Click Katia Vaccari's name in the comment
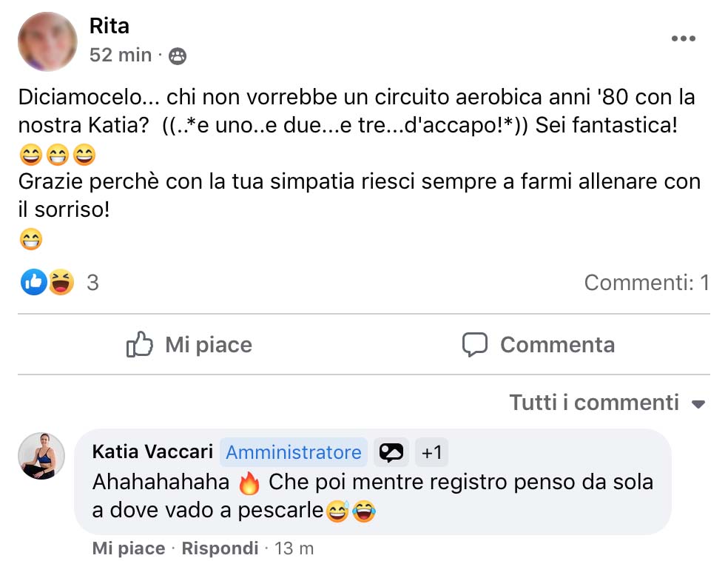Image resolution: width=728 pixels, height=561 pixels. (x=152, y=451)
